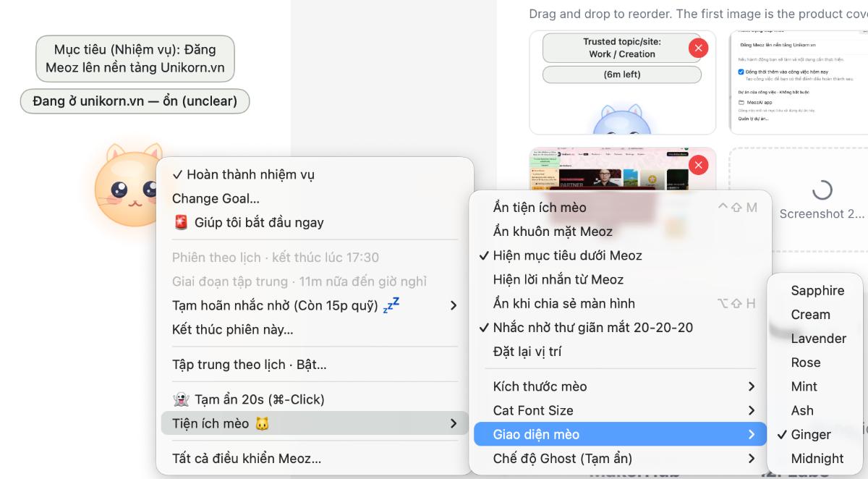Click the zzz sleep icon in snooze row
Image resolution: width=868 pixels, height=479 pixels.
click(x=391, y=305)
